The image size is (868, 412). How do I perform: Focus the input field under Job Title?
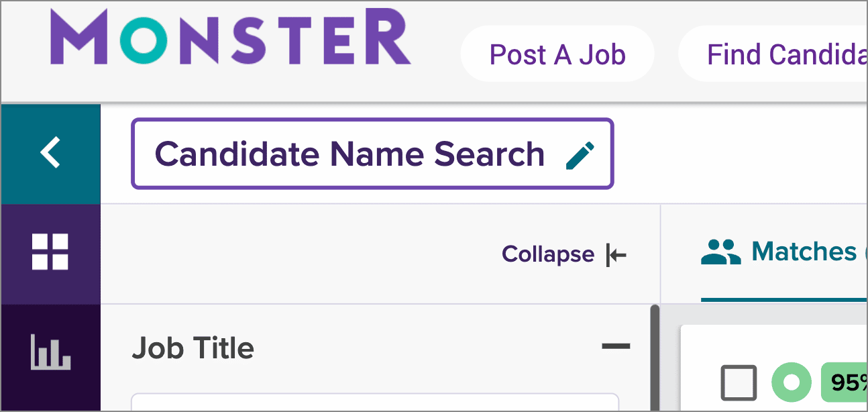pos(374,403)
